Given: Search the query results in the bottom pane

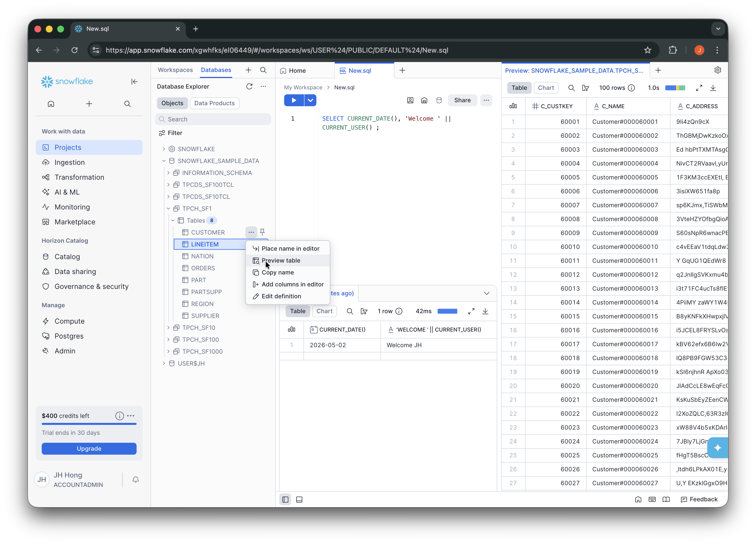Looking at the screenshot, I should click(x=350, y=311).
